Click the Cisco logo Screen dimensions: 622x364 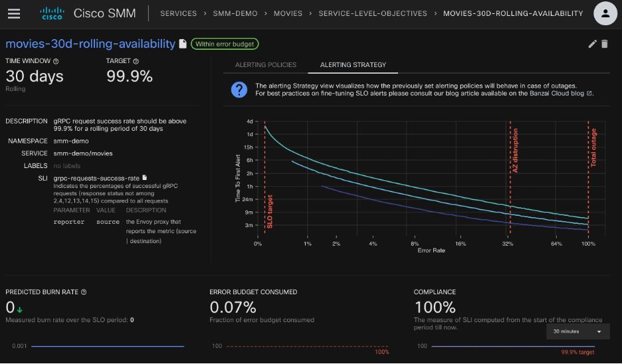click(x=52, y=13)
